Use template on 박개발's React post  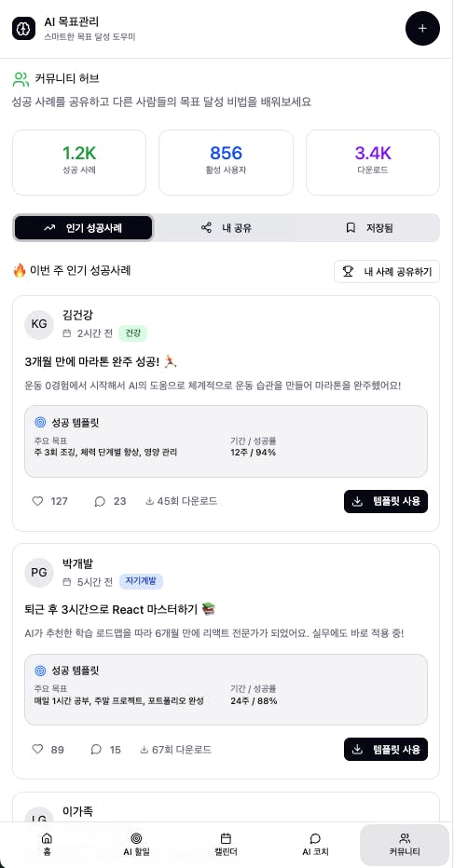386,750
